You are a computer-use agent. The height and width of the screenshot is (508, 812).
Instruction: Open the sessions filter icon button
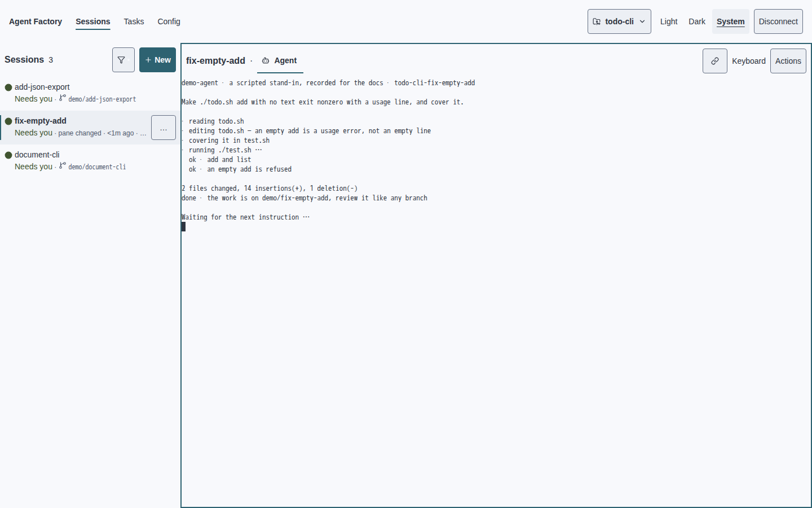coord(123,60)
